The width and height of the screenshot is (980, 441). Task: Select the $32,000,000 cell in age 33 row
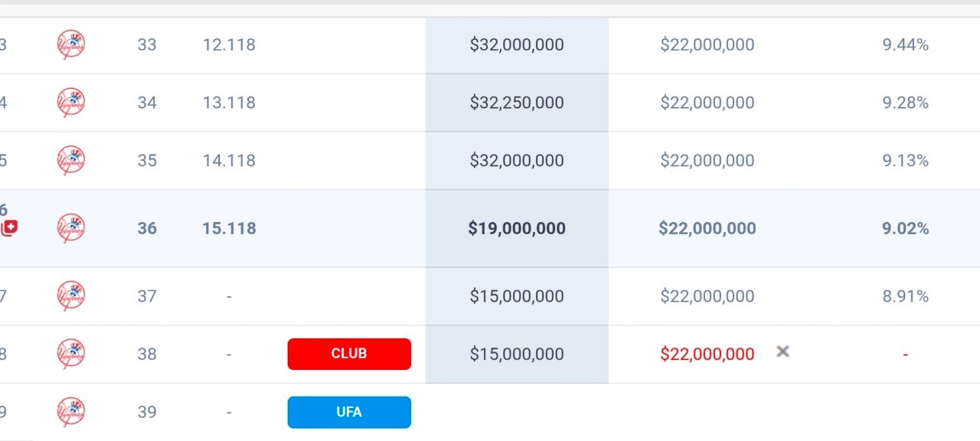click(x=518, y=44)
